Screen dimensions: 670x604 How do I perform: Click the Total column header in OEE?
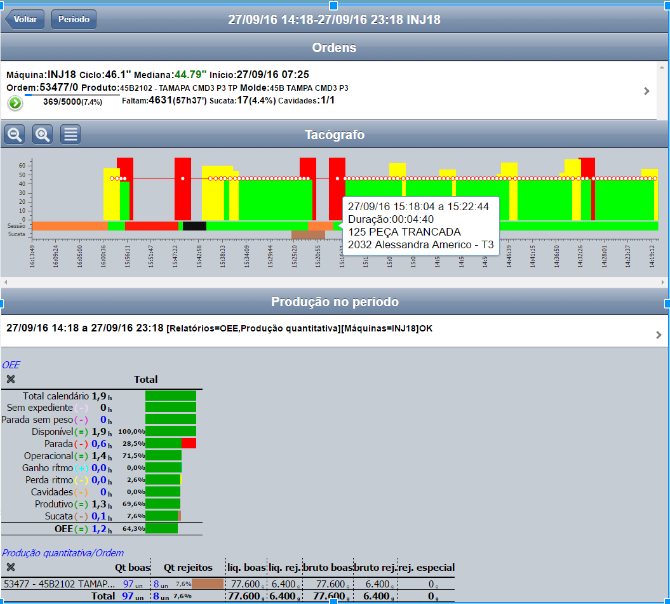click(146, 379)
